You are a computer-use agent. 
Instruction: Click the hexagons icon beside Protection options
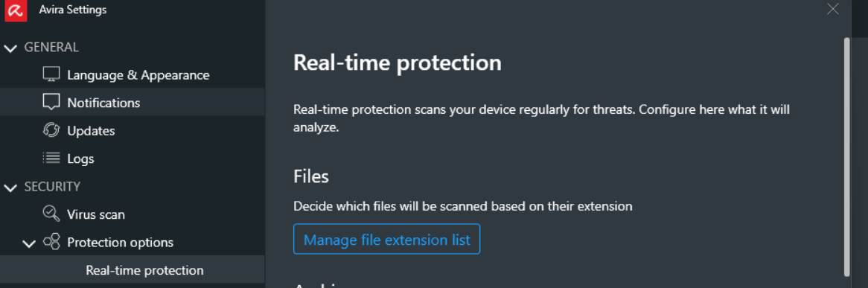[x=51, y=242]
